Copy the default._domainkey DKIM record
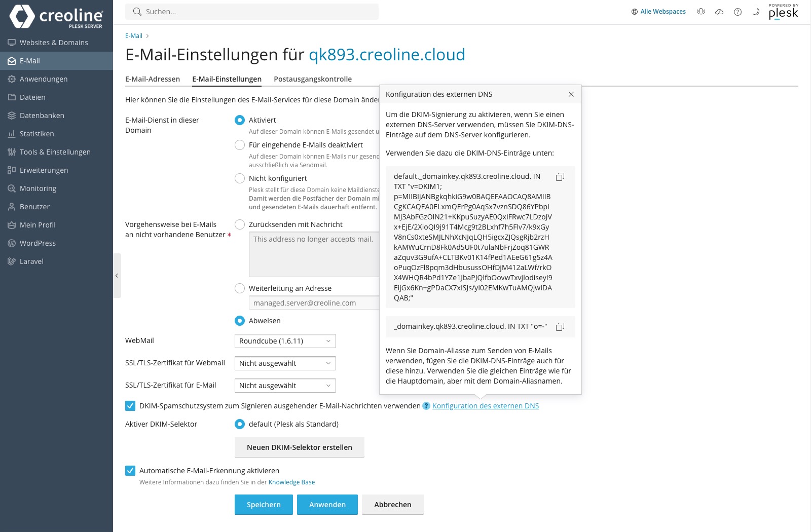Screen dimensions: 811x532 560,177
